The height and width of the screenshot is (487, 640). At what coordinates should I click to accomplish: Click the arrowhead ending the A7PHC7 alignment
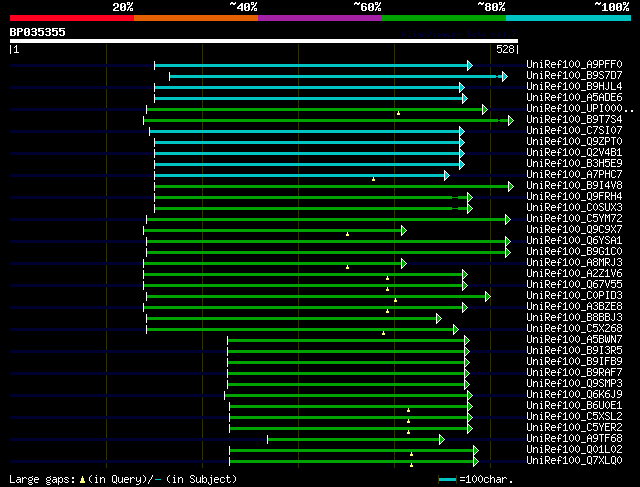(x=447, y=176)
